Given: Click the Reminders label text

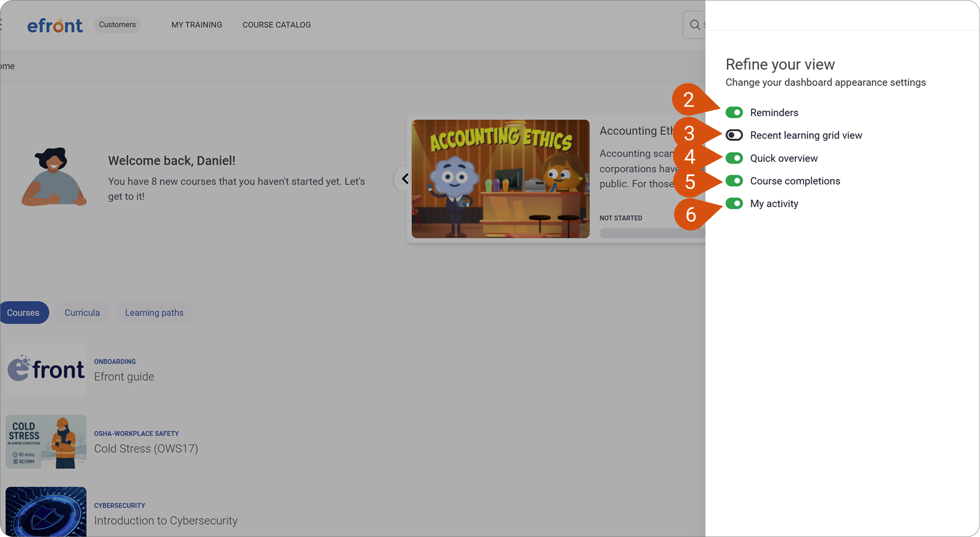Looking at the screenshot, I should tap(774, 113).
